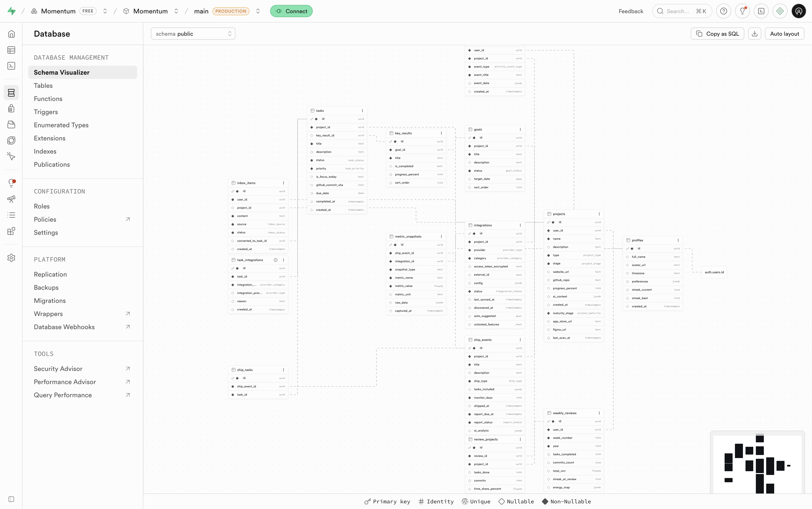Select Schema Visualizer in the menu
This screenshot has height=509, width=812.
[82, 72]
